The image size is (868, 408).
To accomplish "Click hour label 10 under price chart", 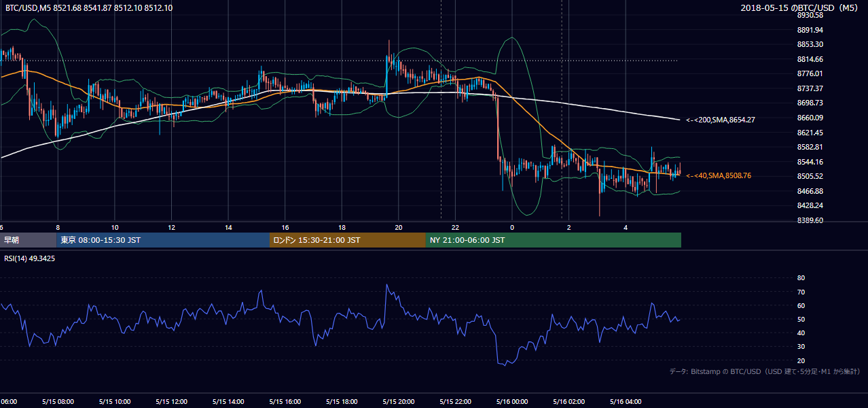I will [115, 227].
